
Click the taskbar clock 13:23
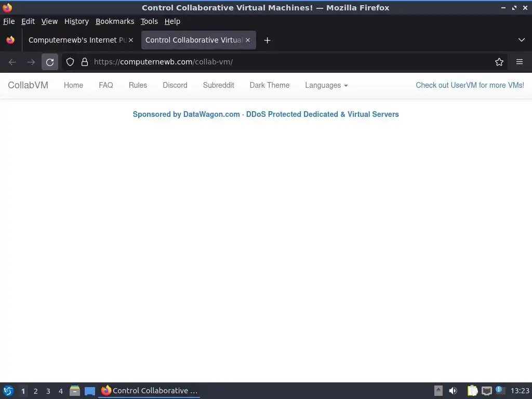pyautogui.click(x=520, y=391)
